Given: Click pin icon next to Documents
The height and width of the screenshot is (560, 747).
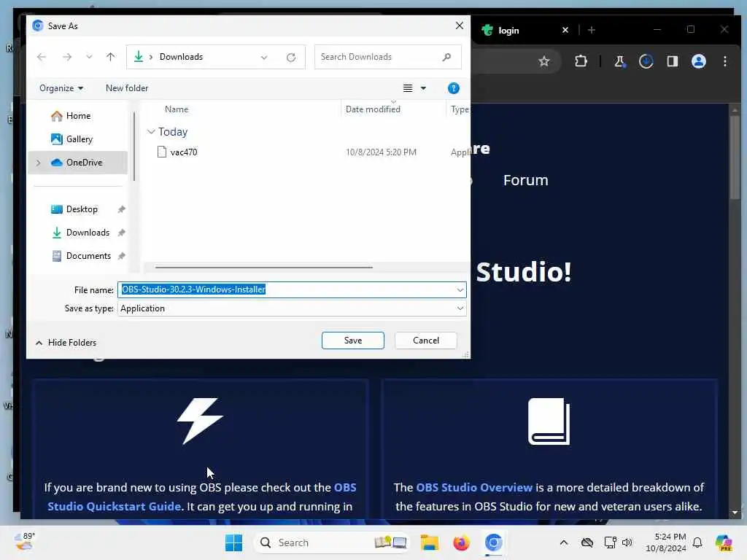Looking at the screenshot, I should point(122,256).
